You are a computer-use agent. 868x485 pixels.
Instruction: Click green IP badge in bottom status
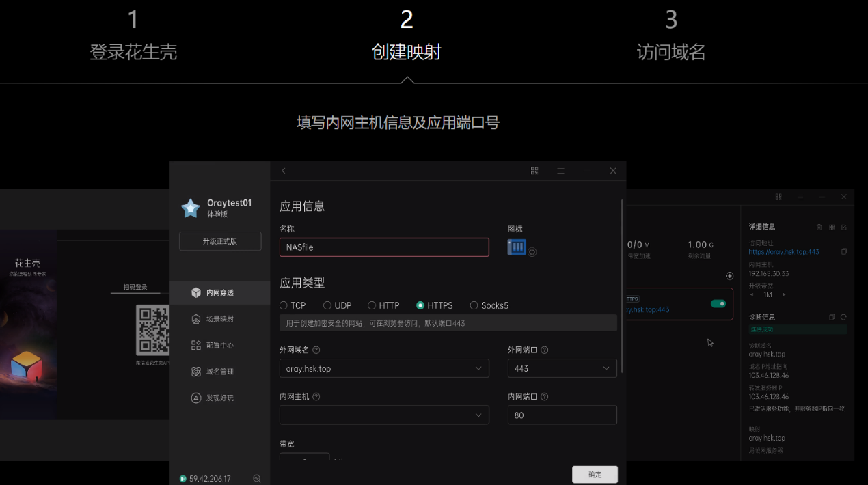(183, 479)
